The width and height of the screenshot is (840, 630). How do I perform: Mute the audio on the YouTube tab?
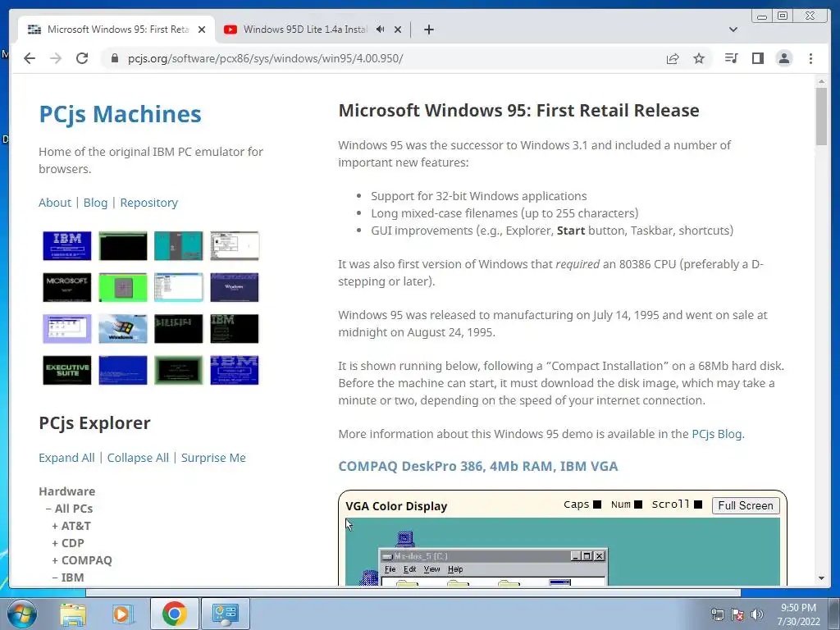(381, 30)
